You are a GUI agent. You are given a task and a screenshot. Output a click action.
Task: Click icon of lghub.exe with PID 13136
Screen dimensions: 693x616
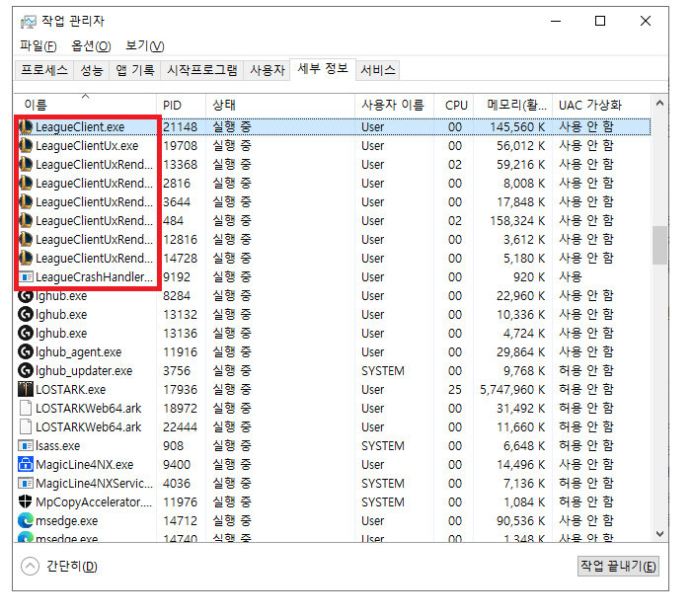[26, 334]
